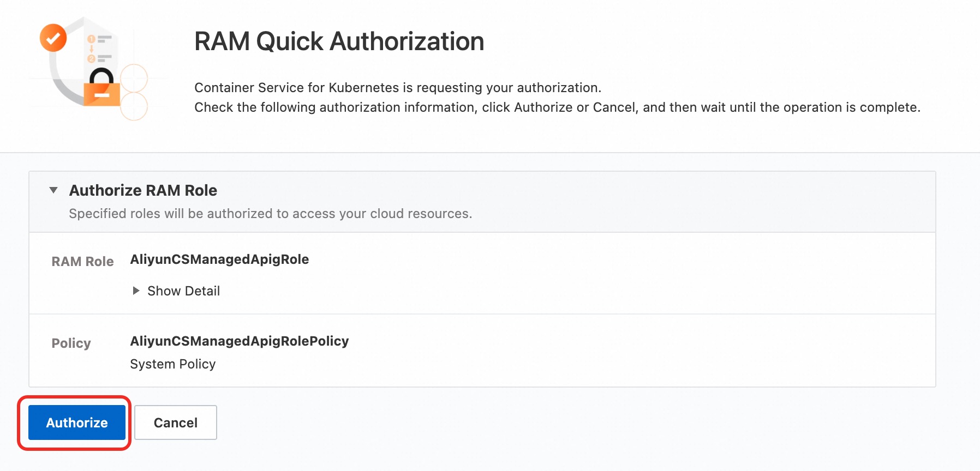
Task: Collapse the Authorize RAM Role section arrow
Action: (53, 190)
